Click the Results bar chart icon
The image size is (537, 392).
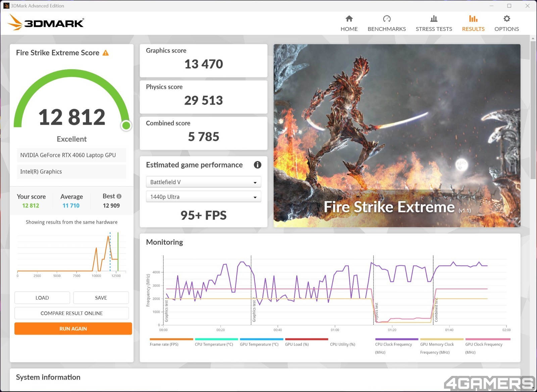click(x=473, y=18)
